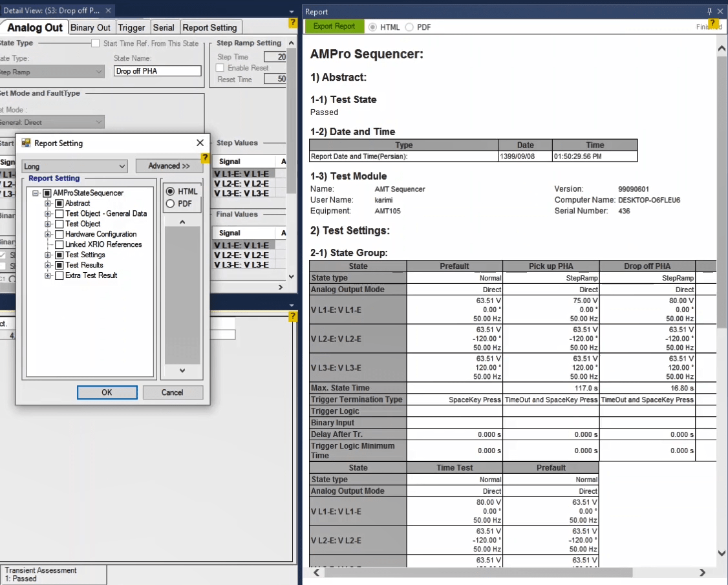Toggle the Extra Test Result checkbox
The height and width of the screenshot is (585, 728).
tap(59, 275)
